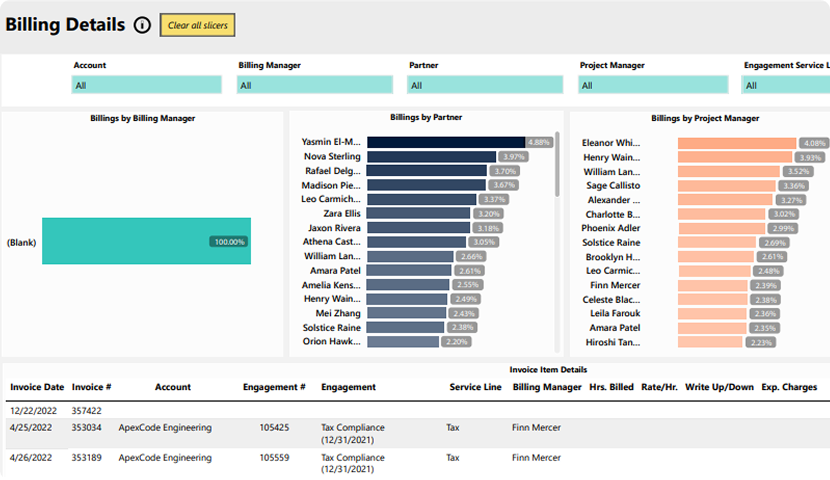830x480 pixels.
Task: Open the Engagement Service Line slicer
Action: point(786,86)
